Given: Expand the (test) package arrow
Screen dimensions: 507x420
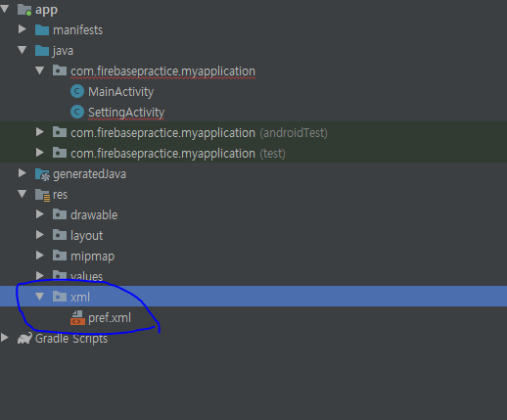Looking at the screenshot, I should (40, 153).
